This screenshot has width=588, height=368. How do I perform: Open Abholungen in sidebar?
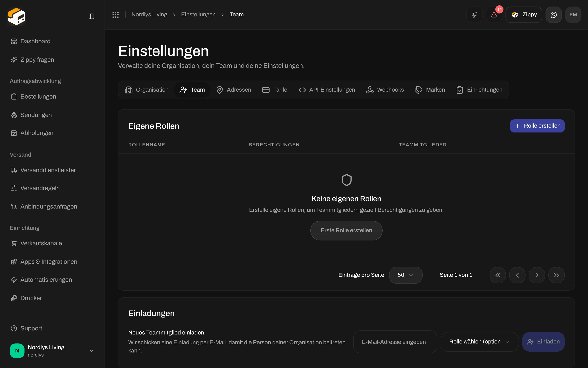52,133
